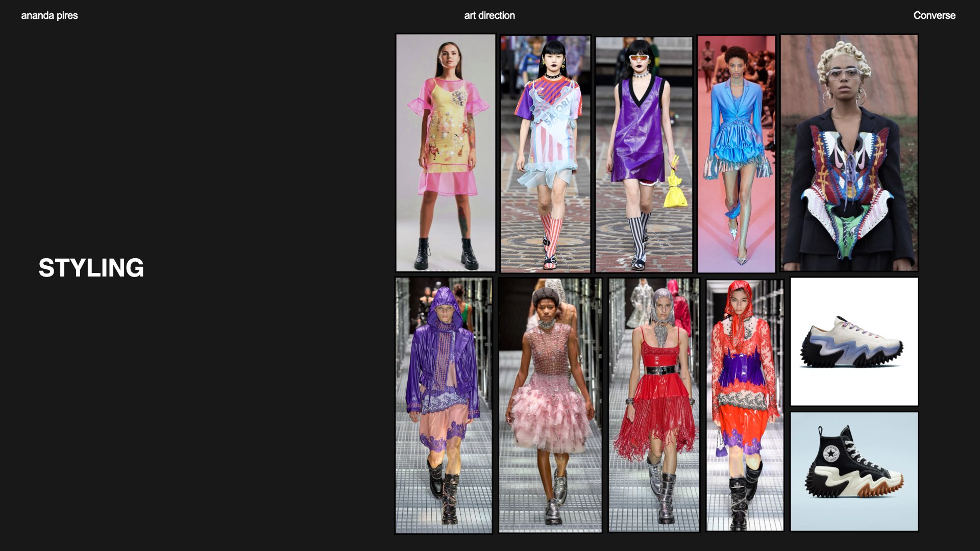Select the black high-top Converse Run Star image
The height and width of the screenshot is (551, 980).
854,472
